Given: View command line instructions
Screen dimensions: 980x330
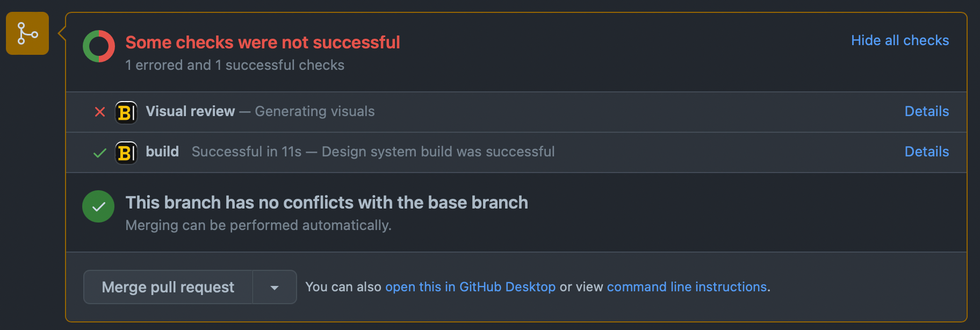Looking at the screenshot, I should click(x=687, y=287).
